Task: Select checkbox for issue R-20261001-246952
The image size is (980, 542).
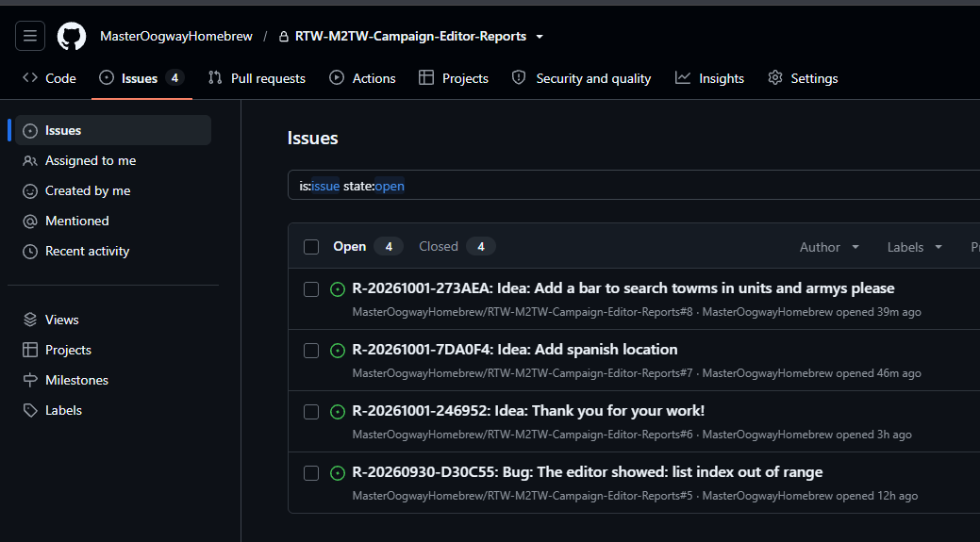Action: 311,412
